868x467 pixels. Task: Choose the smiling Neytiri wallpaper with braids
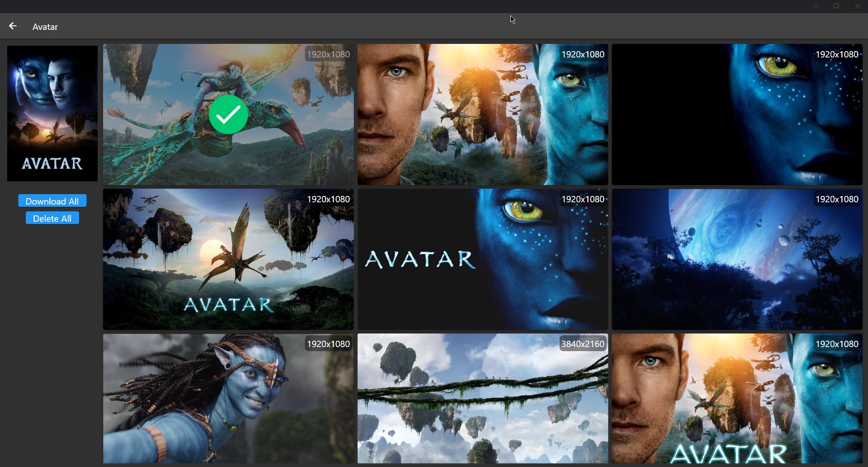pos(228,399)
